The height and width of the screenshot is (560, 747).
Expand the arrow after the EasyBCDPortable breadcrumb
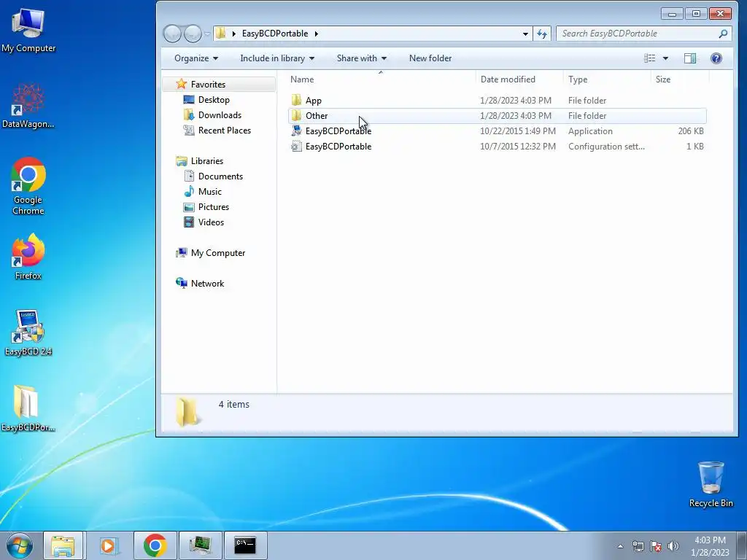coord(317,34)
